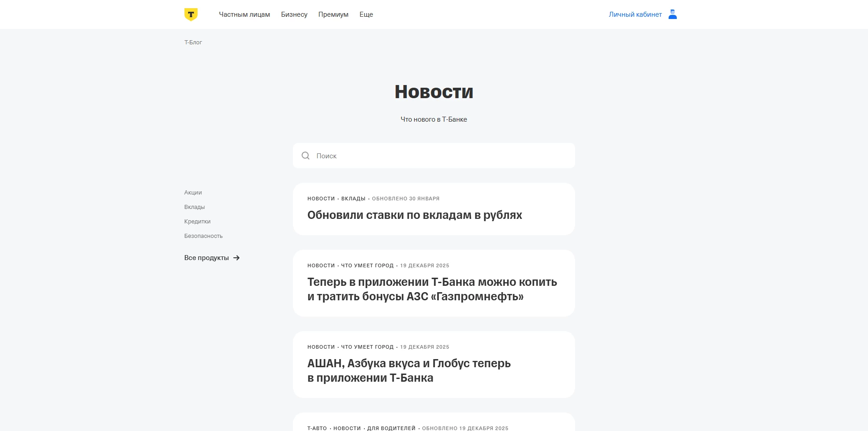This screenshot has width=868, height=431.
Task: Click НОВОСТИ tag on the Т-АВТО card
Action: tap(347, 428)
